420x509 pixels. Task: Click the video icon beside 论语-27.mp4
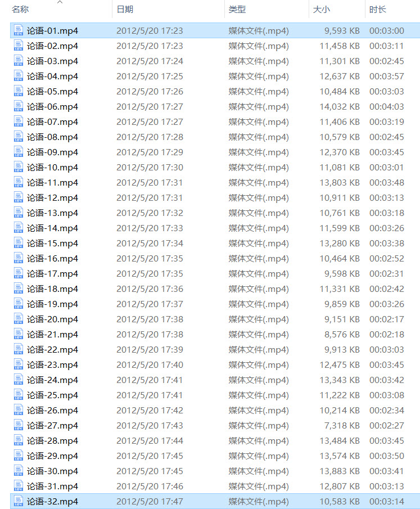[19, 425]
